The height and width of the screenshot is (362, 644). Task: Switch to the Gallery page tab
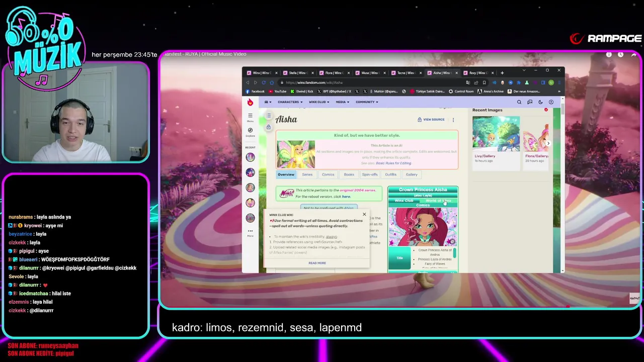pos(412,174)
